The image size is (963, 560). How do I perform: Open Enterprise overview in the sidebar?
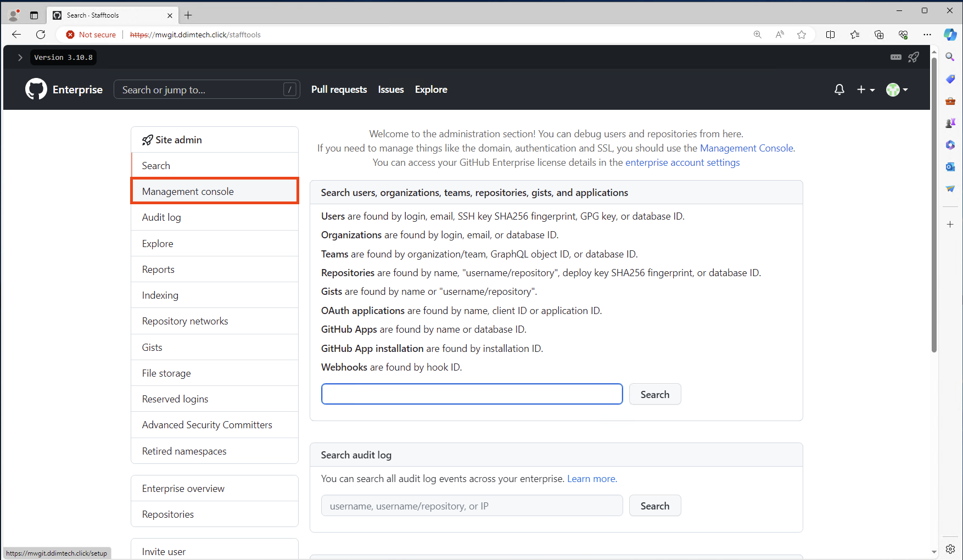215,488
